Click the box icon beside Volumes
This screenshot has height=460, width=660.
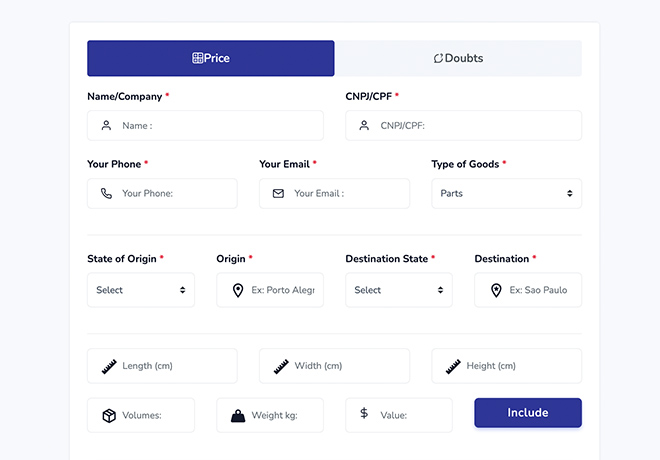(x=109, y=415)
